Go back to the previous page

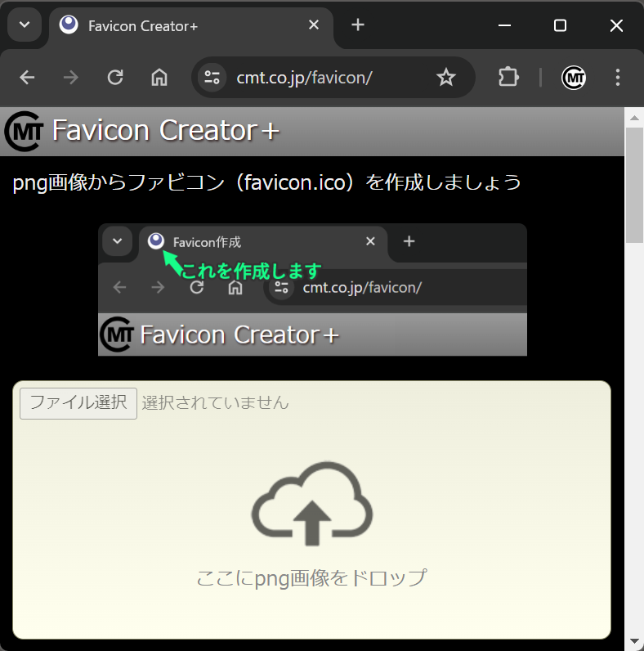28,77
